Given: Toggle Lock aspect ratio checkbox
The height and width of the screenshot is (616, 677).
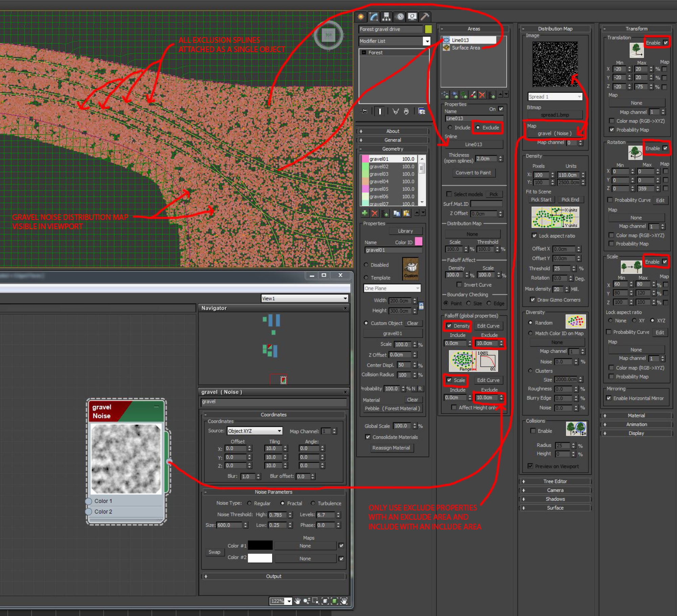Looking at the screenshot, I should [x=534, y=236].
